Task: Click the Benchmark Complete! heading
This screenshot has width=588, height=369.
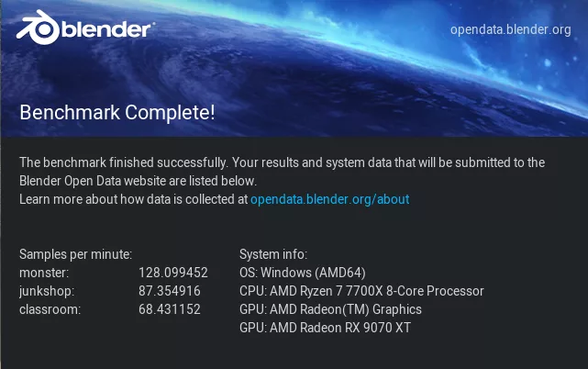Action: [117, 114]
